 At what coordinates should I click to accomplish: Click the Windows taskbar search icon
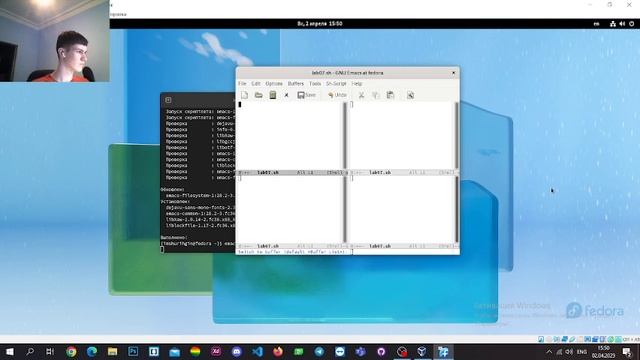(x=30, y=351)
